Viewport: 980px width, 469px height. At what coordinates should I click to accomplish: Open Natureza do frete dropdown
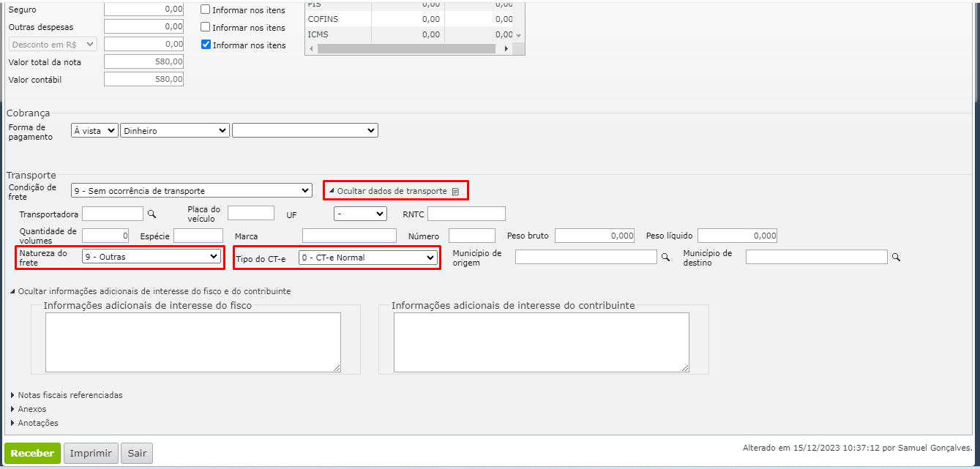coord(152,257)
